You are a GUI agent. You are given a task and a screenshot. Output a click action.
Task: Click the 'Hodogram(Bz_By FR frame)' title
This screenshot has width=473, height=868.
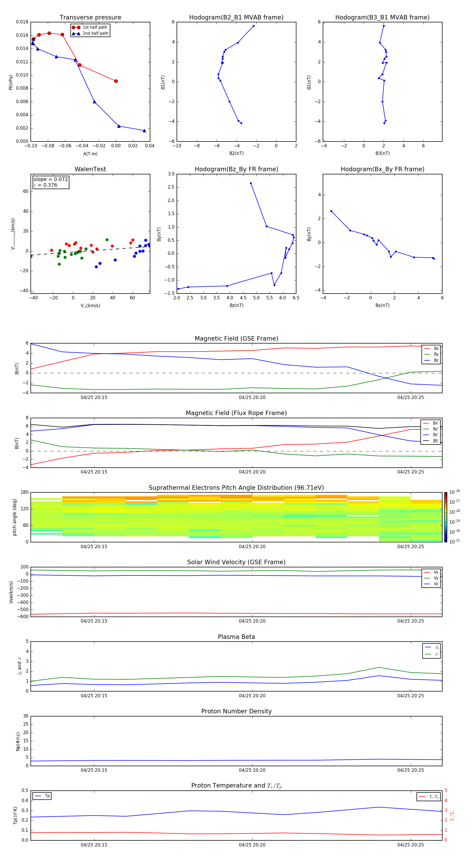click(x=236, y=169)
